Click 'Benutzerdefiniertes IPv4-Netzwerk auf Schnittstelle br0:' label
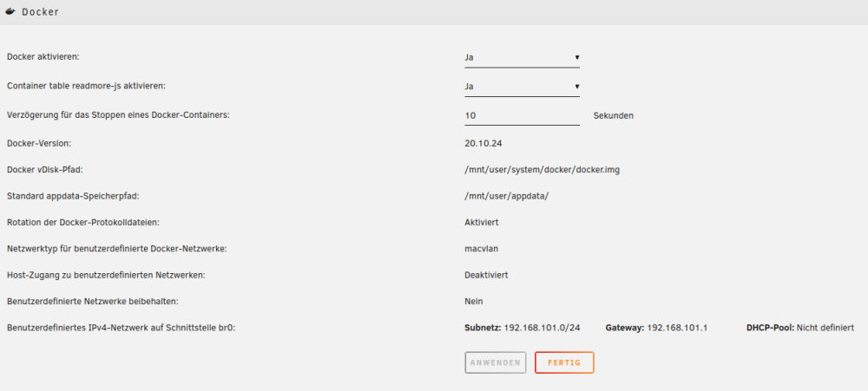This screenshot has height=391, width=868. [x=122, y=328]
